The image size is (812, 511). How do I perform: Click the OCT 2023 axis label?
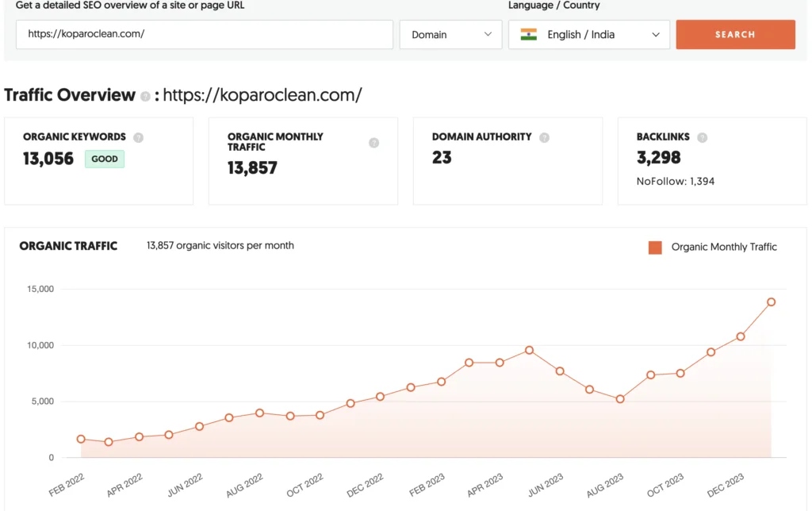pyautogui.click(x=665, y=485)
